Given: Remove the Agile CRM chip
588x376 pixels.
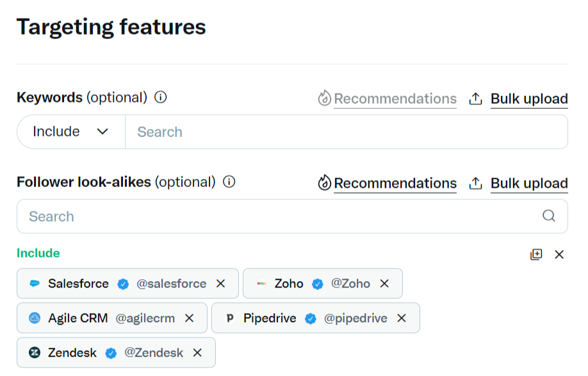Looking at the screenshot, I should click(189, 318).
